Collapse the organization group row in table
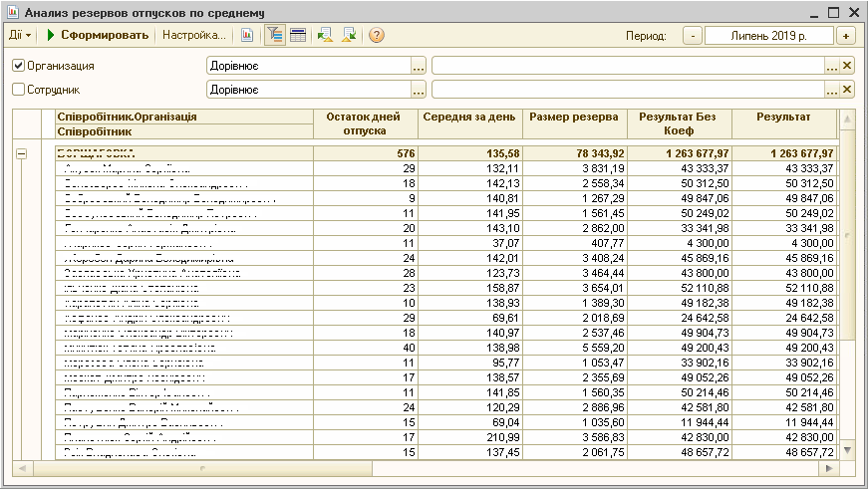Viewport: 868px width, 489px height. 21,153
